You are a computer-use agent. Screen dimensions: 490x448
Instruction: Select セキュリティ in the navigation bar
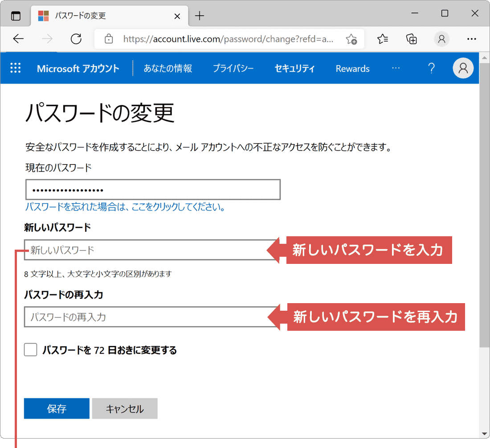(x=294, y=68)
